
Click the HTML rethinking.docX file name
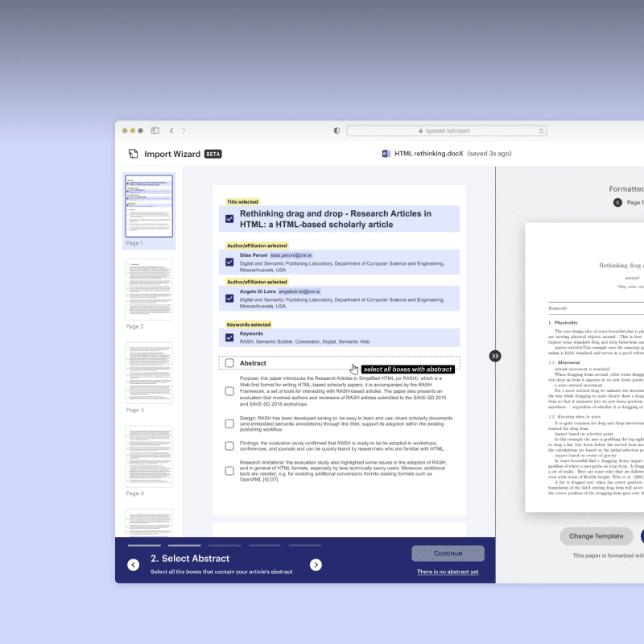(x=428, y=154)
